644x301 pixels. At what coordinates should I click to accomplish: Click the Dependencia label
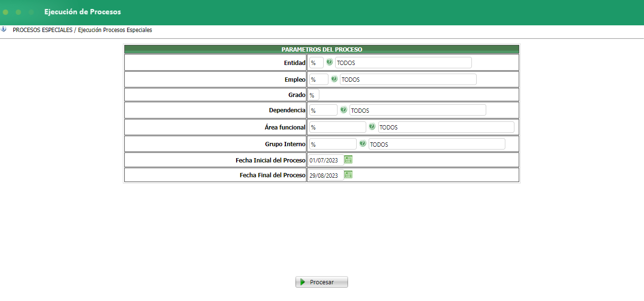[x=287, y=110]
